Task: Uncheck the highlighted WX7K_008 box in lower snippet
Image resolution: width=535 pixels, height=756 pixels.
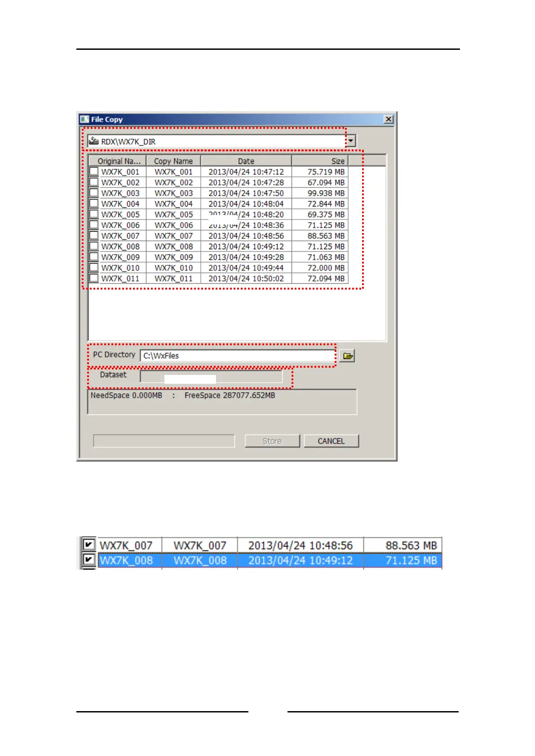Action: pos(89,560)
